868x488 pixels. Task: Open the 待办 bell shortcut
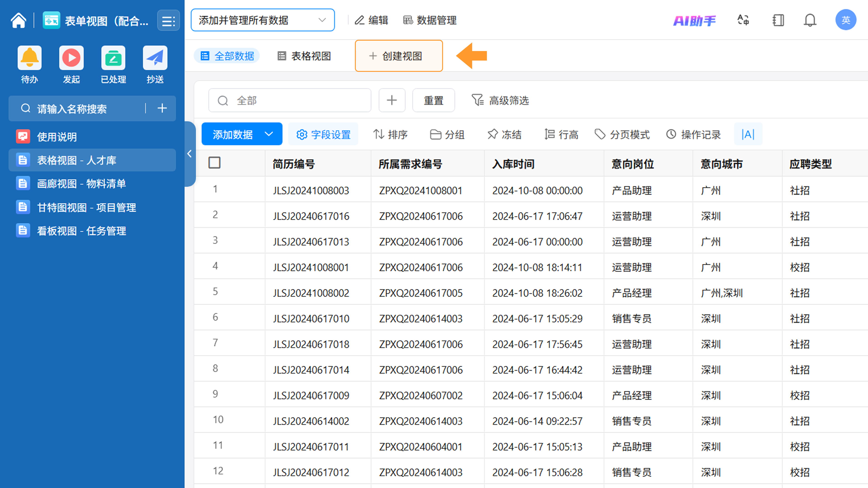point(30,58)
